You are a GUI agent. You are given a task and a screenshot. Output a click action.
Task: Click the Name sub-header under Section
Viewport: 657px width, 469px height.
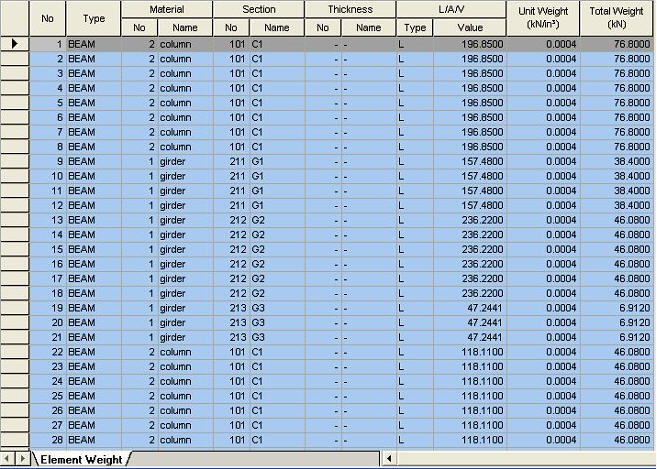point(277,28)
